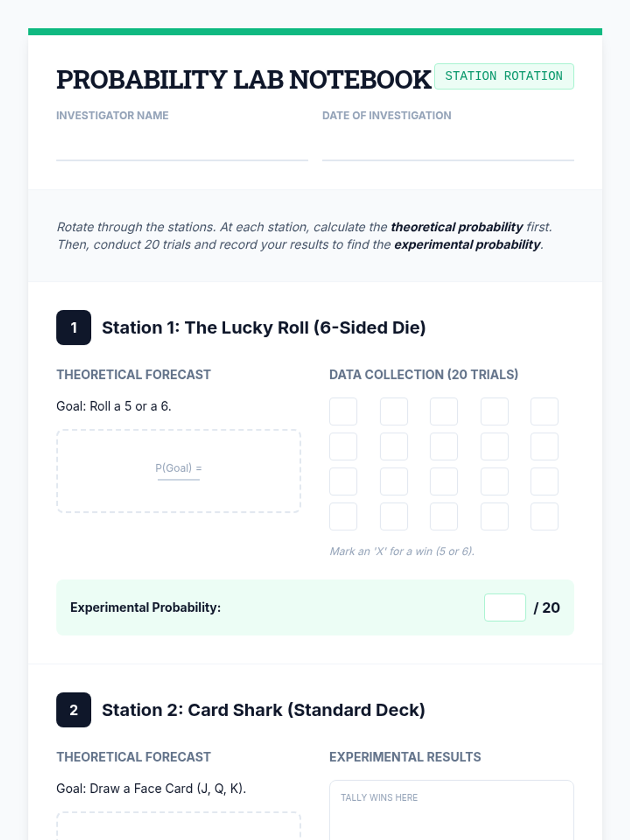Click the Station 1: The Lucky Roll heading

(264, 328)
